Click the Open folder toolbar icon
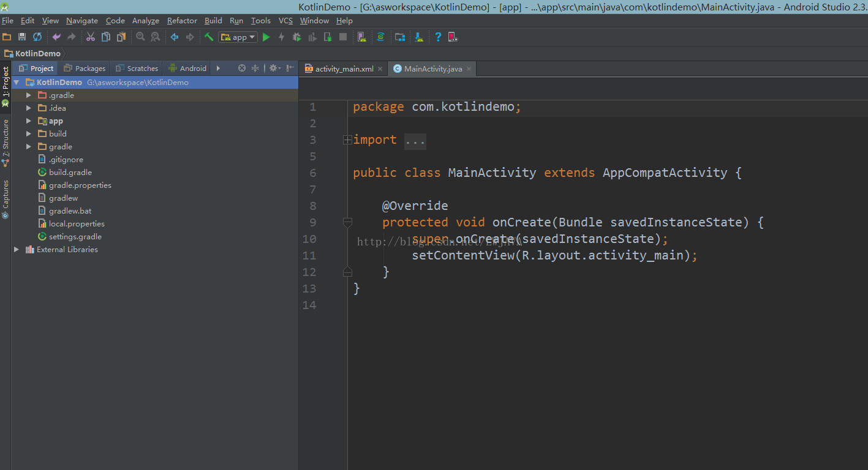This screenshot has width=868, height=470. click(7, 37)
